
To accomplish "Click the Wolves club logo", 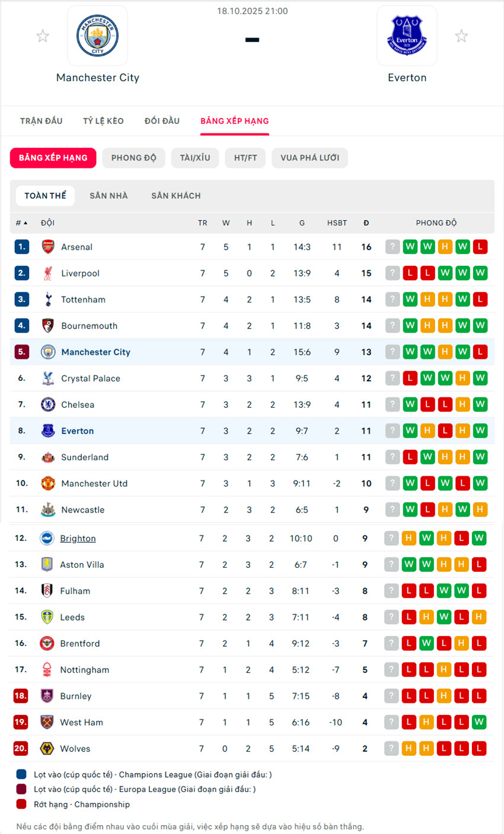I will point(47,749).
